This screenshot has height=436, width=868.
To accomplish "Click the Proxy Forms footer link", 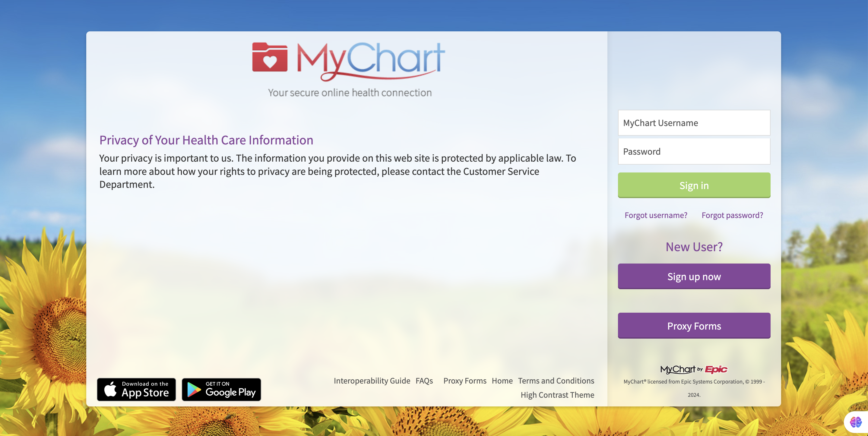I will click(x=465, y=381).
